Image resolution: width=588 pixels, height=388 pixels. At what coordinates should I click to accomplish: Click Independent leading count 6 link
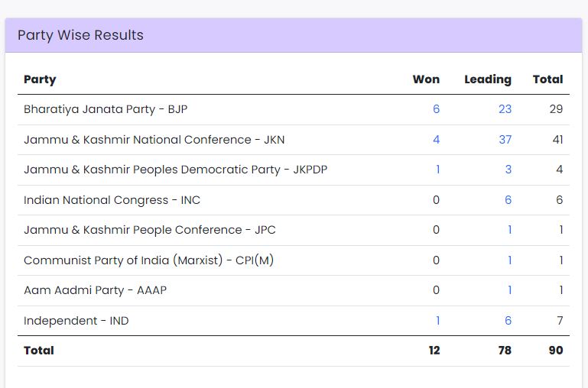pyautogui.click(x=508, y=321)
